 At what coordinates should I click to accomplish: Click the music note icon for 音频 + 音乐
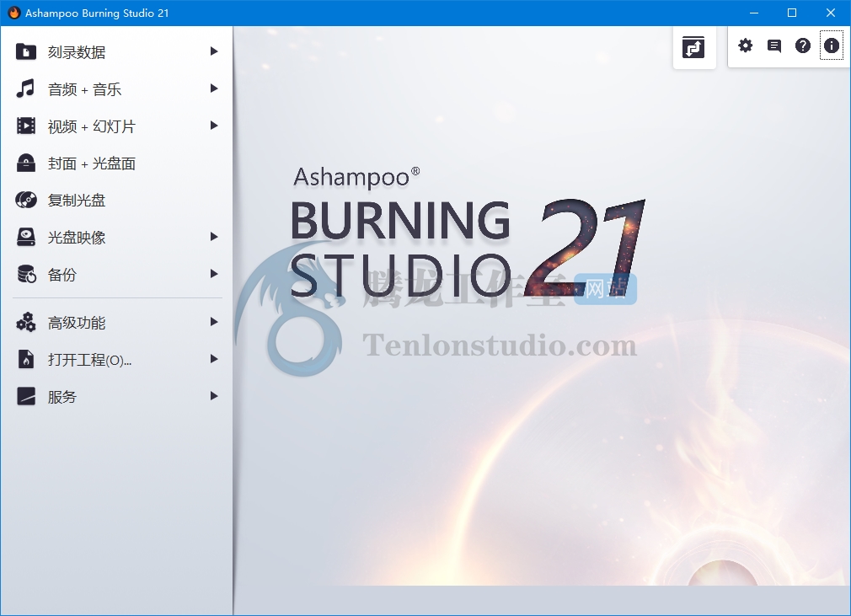[x=25, y=88]
